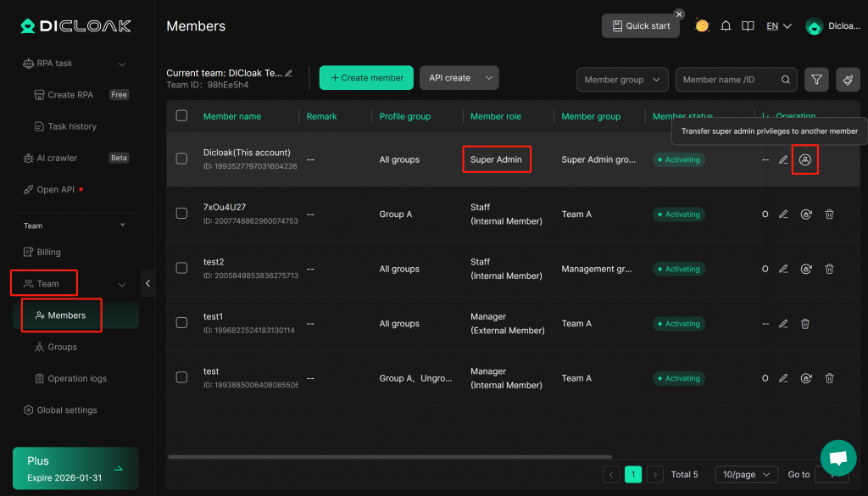Click reset icon in the test member row
The height and width of the screenshot is (496, 868).
coord(806,378)
